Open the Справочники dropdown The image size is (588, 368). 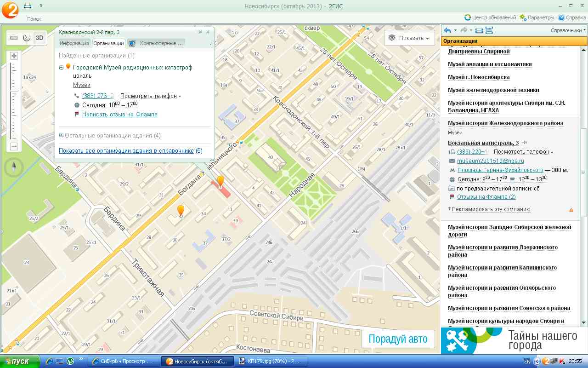pyautogui.click(x=569, y=30)
